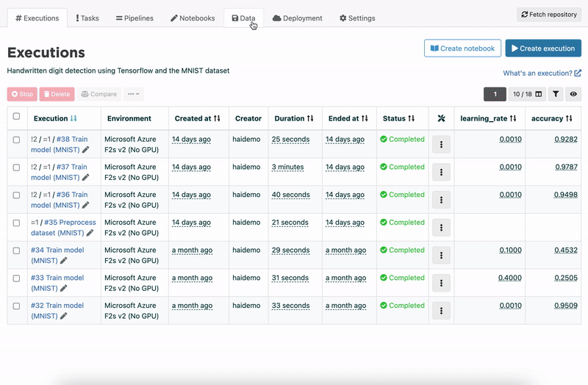Switch to the Tasks tab
This screenshot has width=588, height=385.
87,18
